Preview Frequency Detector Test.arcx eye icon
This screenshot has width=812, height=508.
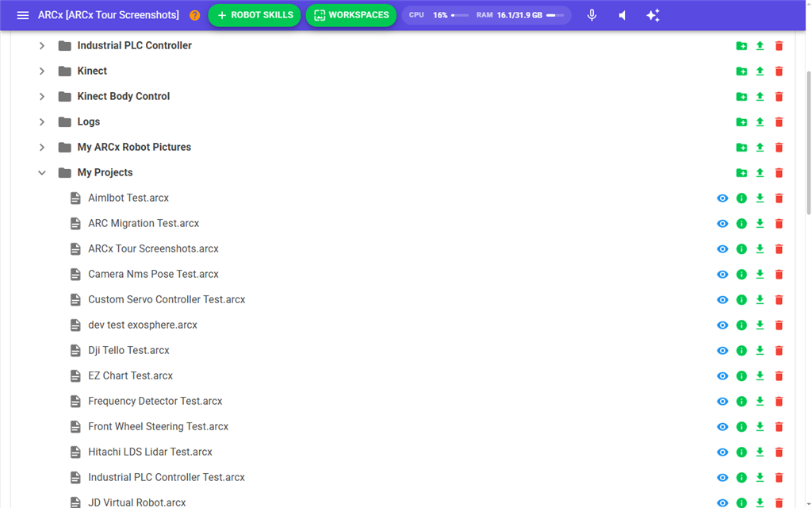click(722, 401)
